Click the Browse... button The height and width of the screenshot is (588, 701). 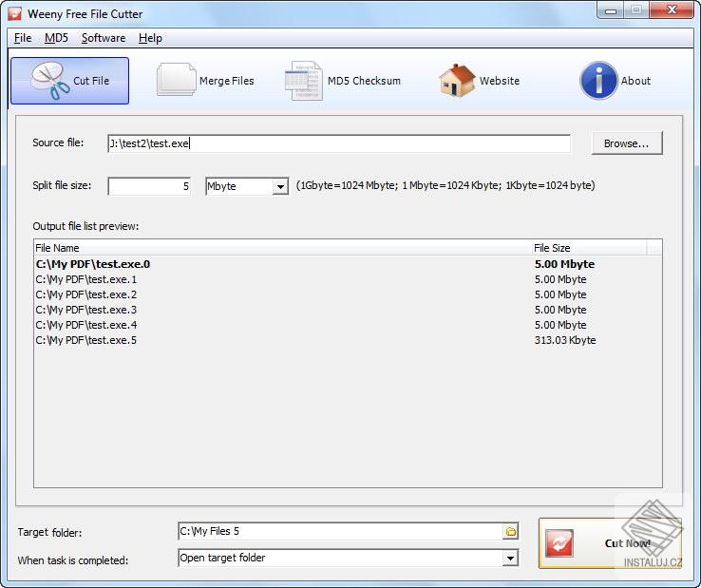[627, 143]
